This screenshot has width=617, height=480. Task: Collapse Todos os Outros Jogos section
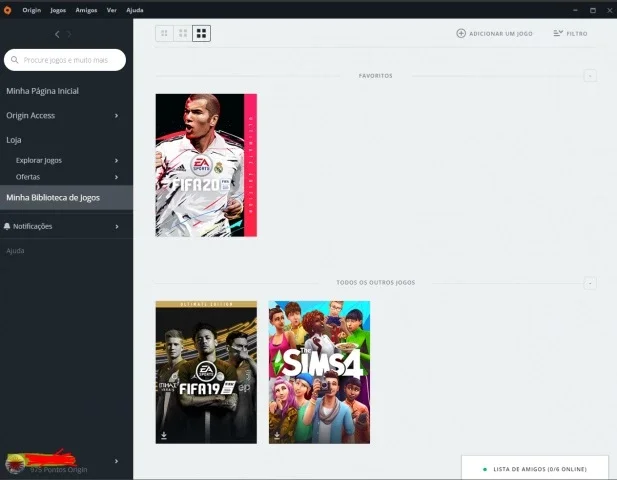[x=590, y=283]
